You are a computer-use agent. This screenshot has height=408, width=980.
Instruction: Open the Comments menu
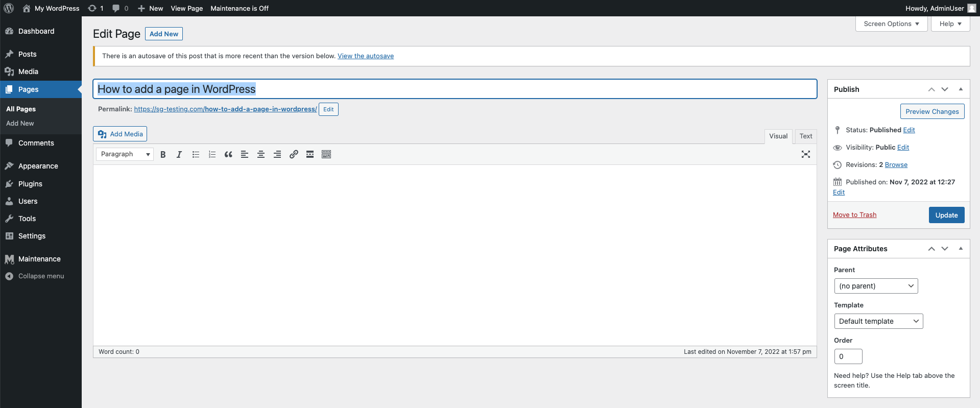(41, 143)
